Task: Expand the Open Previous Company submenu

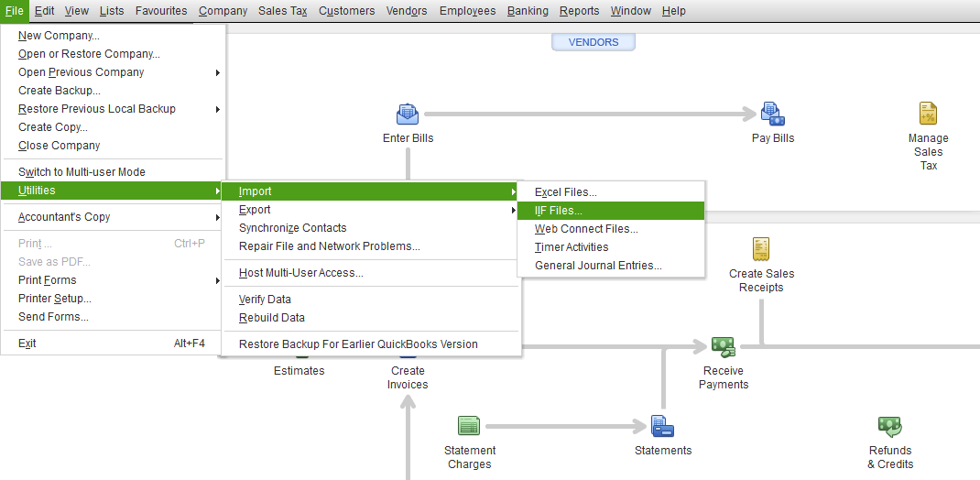Action: (113, 72)
